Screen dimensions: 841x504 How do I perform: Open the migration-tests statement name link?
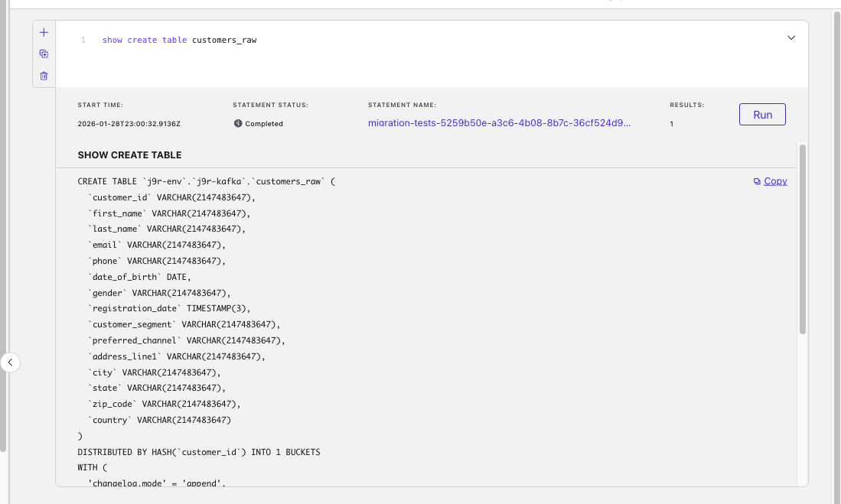(499, 123)
